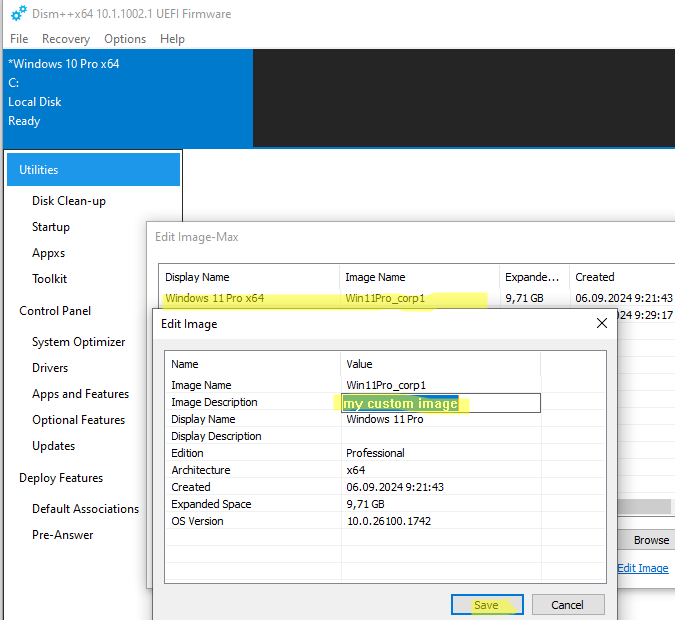This screenshot has width=675, height=620.
Task: Open the File menu
Action: (19, 39)
